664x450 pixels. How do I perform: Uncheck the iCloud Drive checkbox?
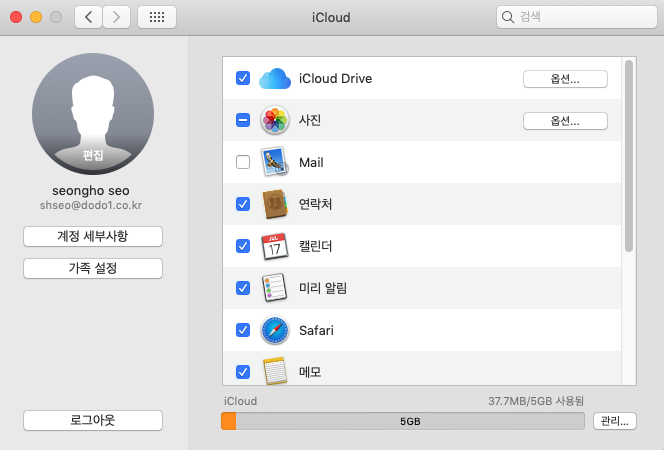243,78
